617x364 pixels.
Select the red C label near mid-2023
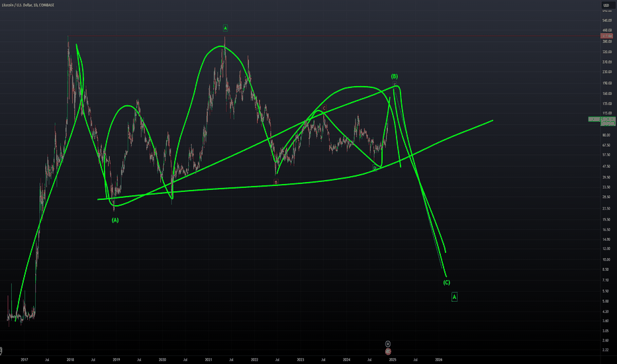324,109
